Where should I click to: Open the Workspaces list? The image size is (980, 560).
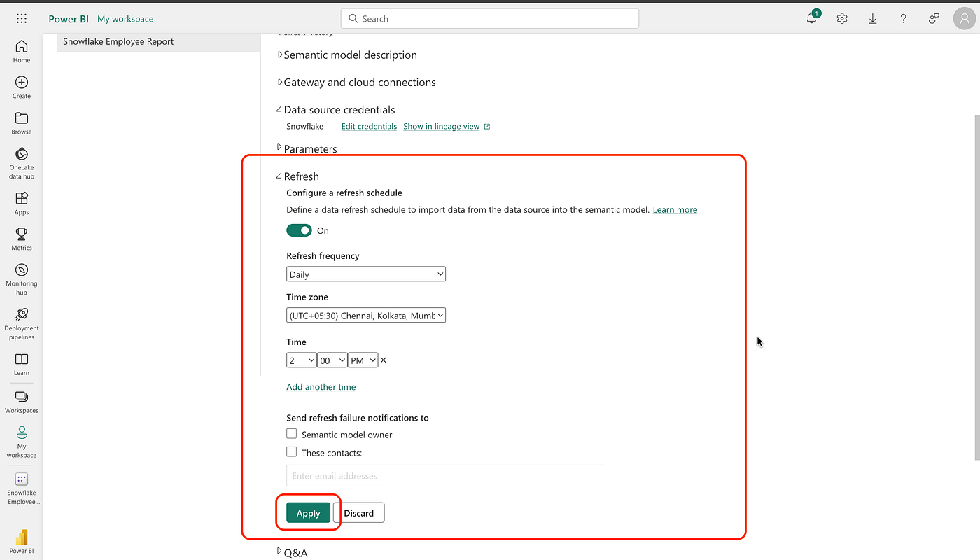tap(22, 402)
